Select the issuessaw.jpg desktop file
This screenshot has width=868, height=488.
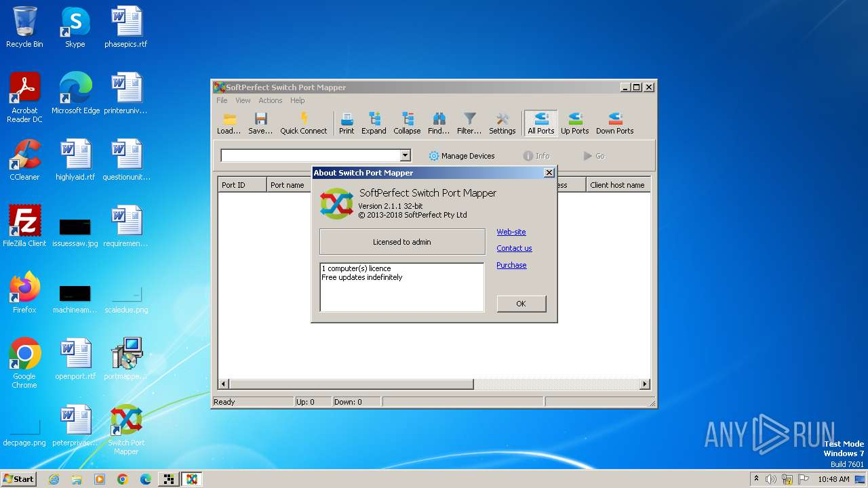click(75, 230)
